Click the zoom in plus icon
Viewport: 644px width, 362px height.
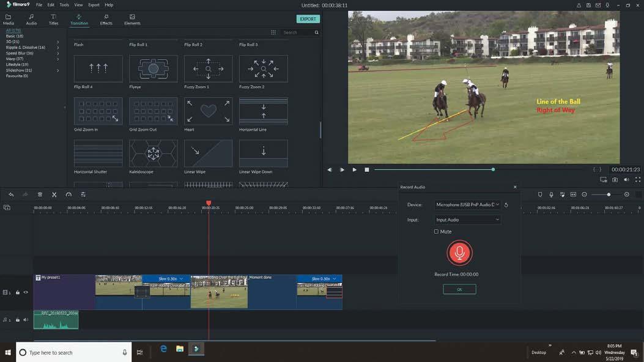click(x=627, y=194)
